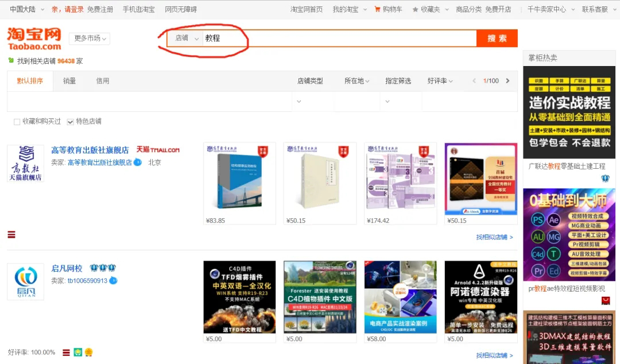This screenshot has width=620, height=364.
Task: Click the blue badge under 广联达教程 ad
Action: tap(606, 179)
